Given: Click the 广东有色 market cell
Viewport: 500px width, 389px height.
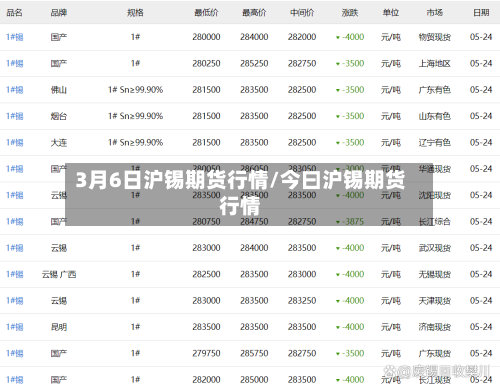Looking at the screenshot, I should 435,90.
